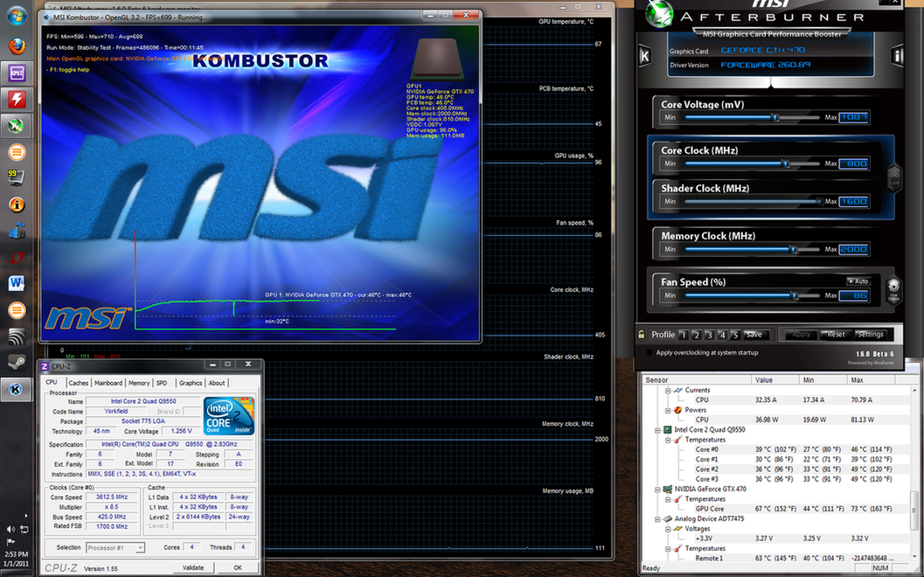Open Microsoft Word from the taskbar
924x577 pixels.
[17, 283]
